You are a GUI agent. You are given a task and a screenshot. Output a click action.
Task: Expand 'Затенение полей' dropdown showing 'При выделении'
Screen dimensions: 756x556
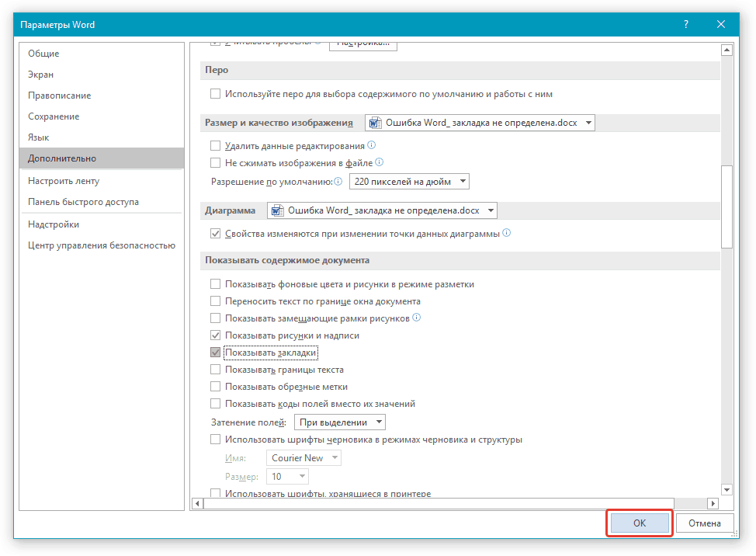(379, 422)
